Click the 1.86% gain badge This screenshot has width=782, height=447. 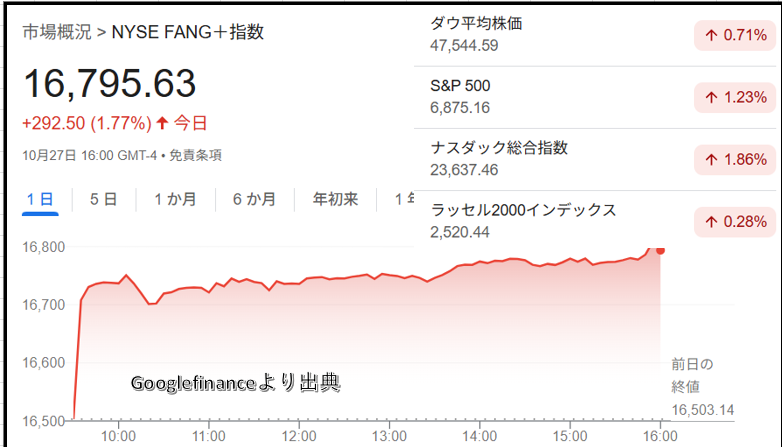[x=735, y=160]
